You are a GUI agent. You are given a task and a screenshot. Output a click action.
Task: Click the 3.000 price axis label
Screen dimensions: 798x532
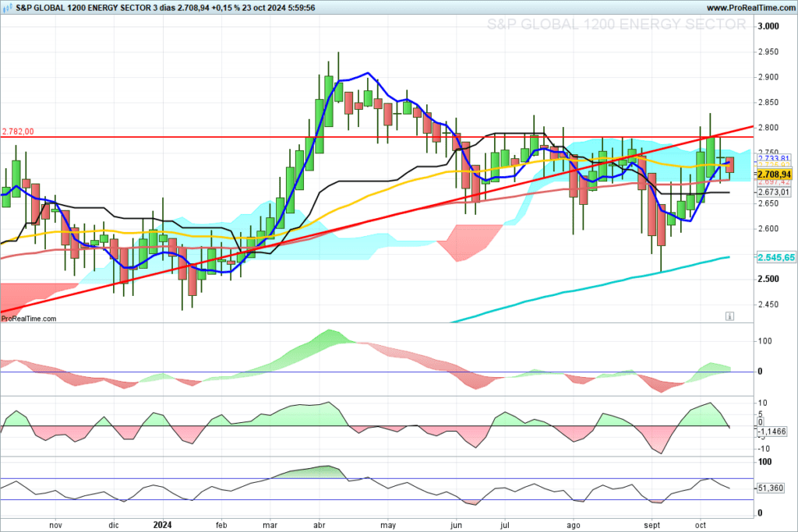pos(768,26)
